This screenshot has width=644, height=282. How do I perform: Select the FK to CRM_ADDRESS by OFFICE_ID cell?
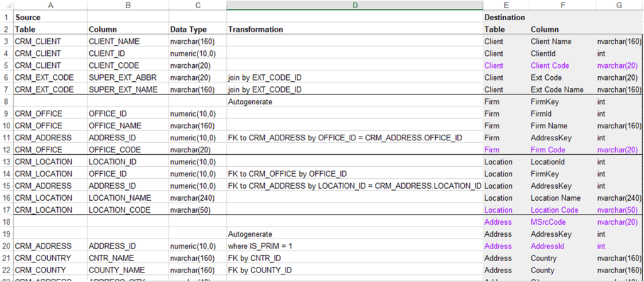pos(355,138)
